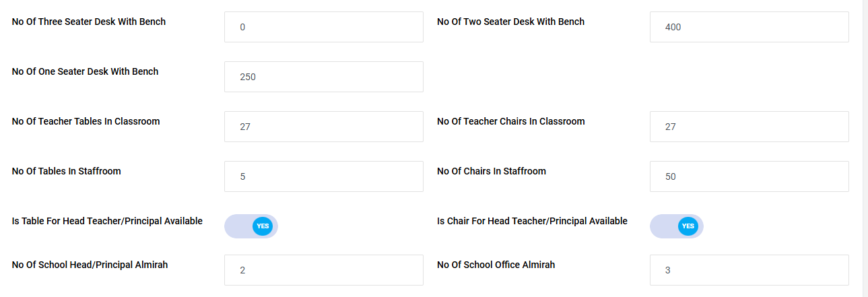
Task: Disable Chair For Head Teacher/Principal Available switch
Action: 676,226
